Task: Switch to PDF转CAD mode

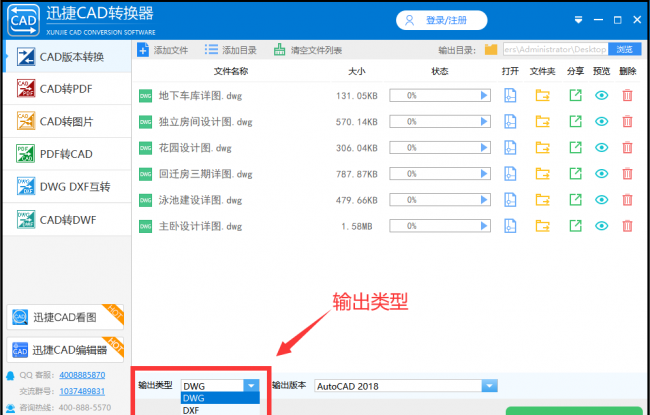Action: [67, 154]
